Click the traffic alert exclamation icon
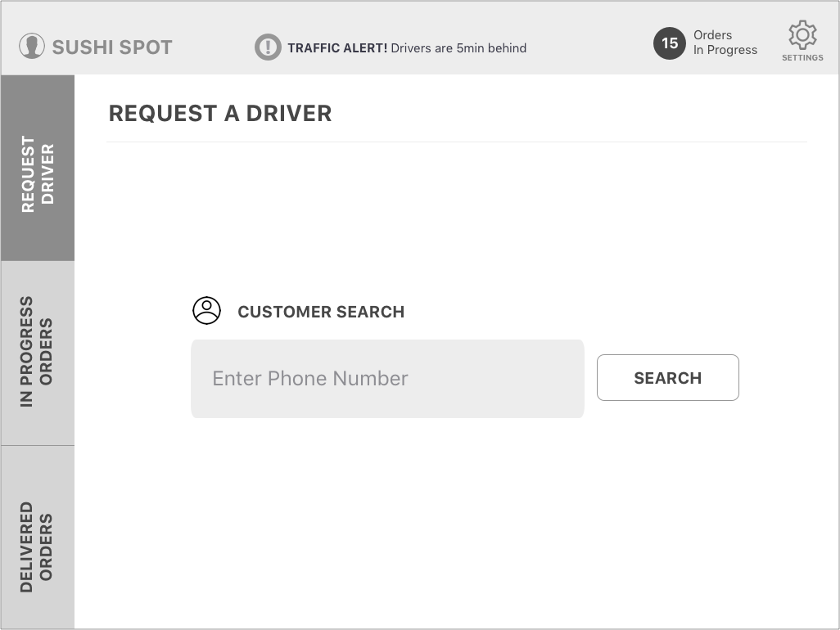 [x=268, y=47]
